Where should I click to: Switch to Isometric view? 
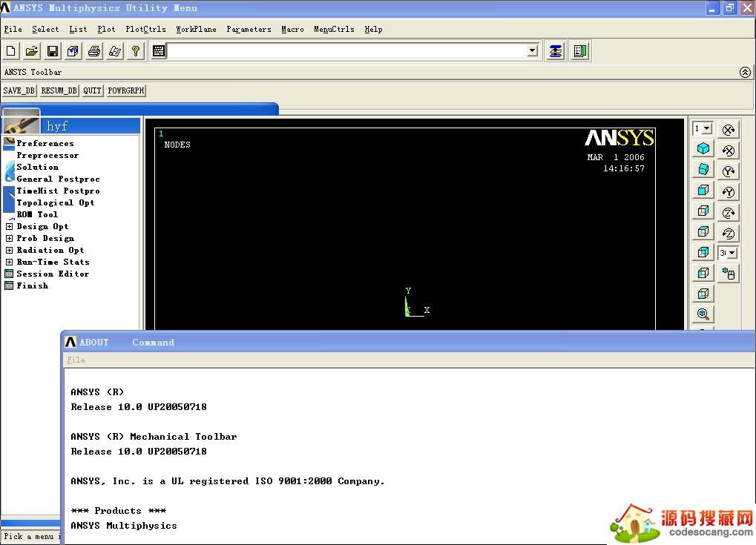(703, 148)
